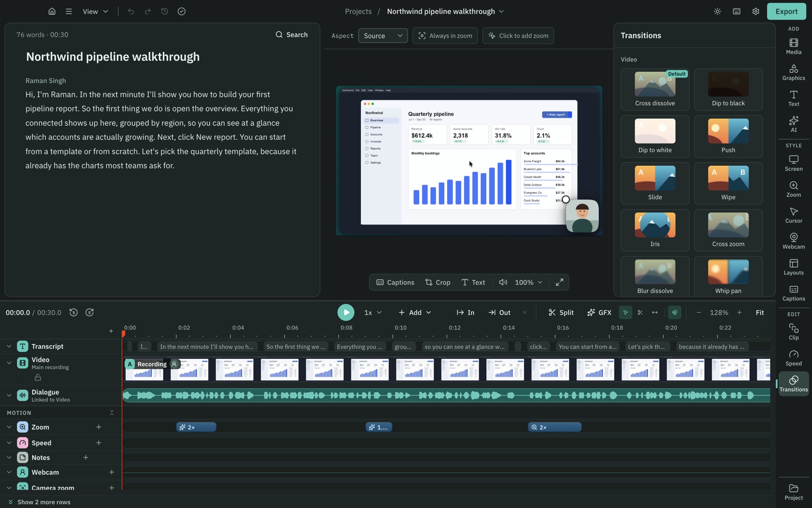Image resolution: width=812 pixels, height=508 pixels.
Task: Expand preview to fullscreen
Action: [x=559, y=282]
